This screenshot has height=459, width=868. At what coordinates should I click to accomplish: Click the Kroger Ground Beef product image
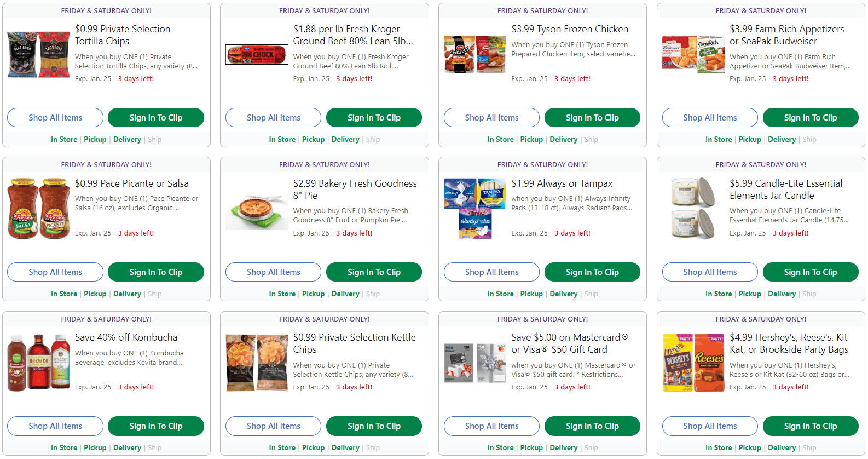pyautogui.click(x=256, y=54)
